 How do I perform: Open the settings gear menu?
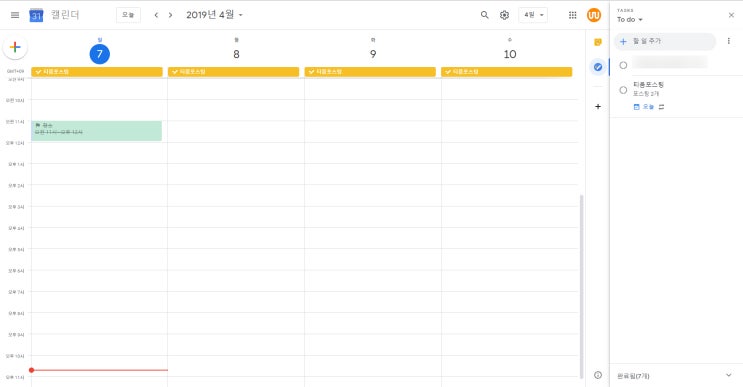click(504, 15)
